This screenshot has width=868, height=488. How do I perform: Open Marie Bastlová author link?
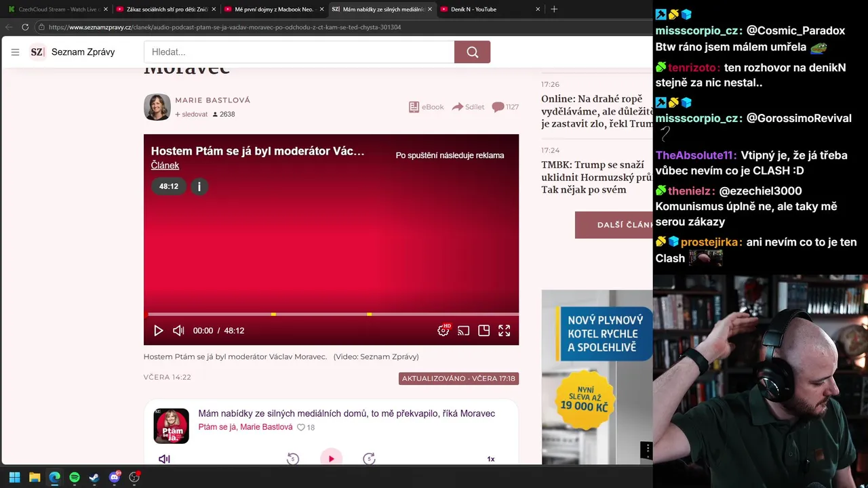[212, 100]
